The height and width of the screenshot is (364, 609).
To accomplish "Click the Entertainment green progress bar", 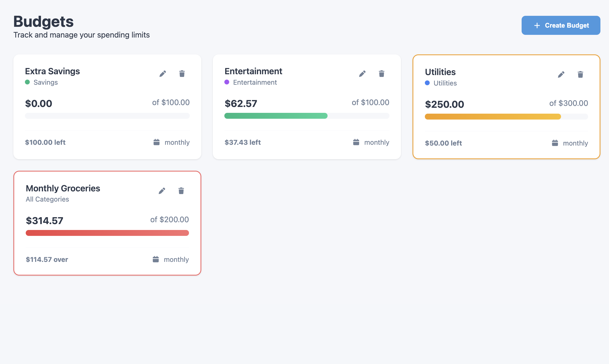I will tap(276, 116).
